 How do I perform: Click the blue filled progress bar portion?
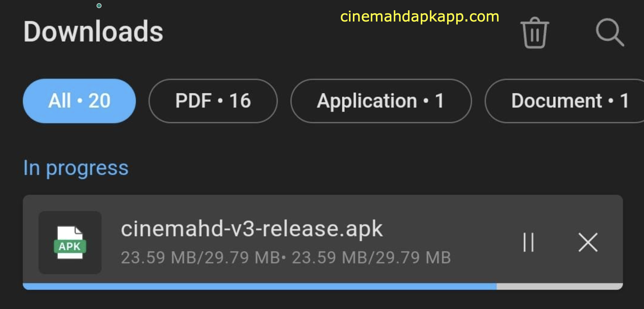pyautogui.click(x=257, y=286)
